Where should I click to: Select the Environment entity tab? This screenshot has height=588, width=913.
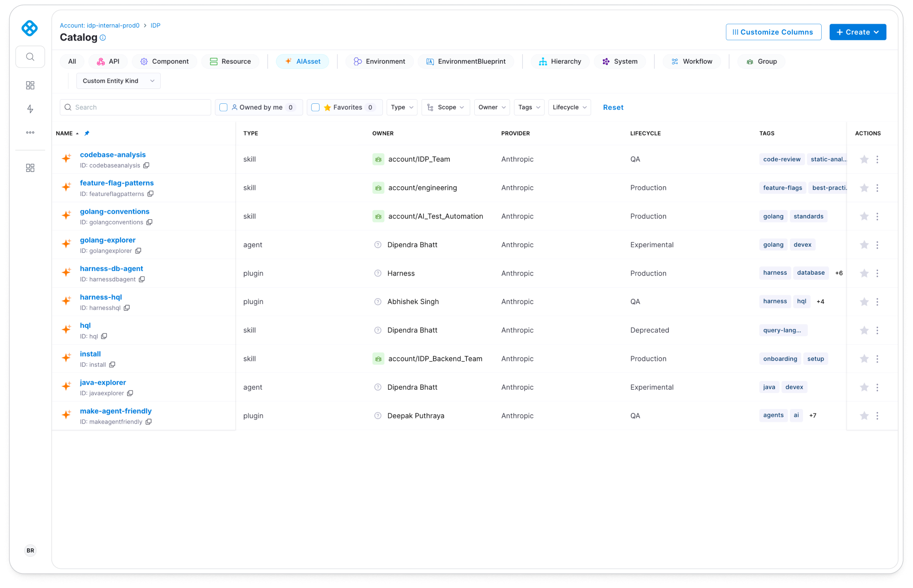380,61
